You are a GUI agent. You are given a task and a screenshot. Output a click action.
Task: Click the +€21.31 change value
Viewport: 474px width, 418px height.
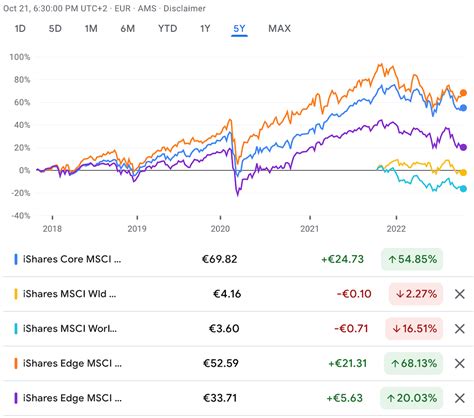pyautogui.click(x=348, y=363)
